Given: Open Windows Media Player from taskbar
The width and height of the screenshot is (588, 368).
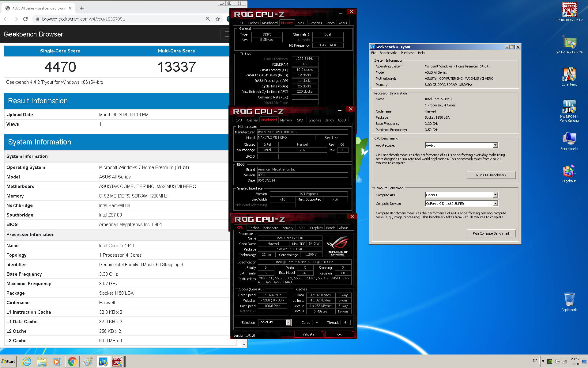Looking at the screenshot, I should tap(57, 362).
